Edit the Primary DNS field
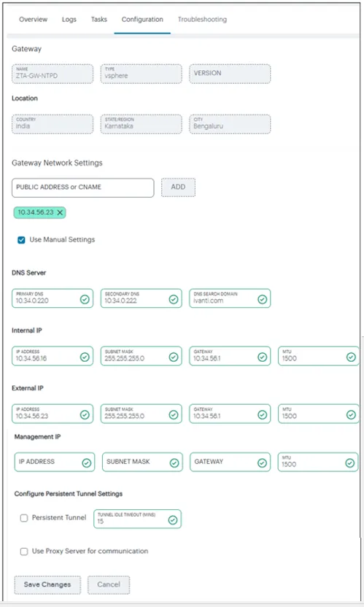The image size is (364, 607). [53, 298]
